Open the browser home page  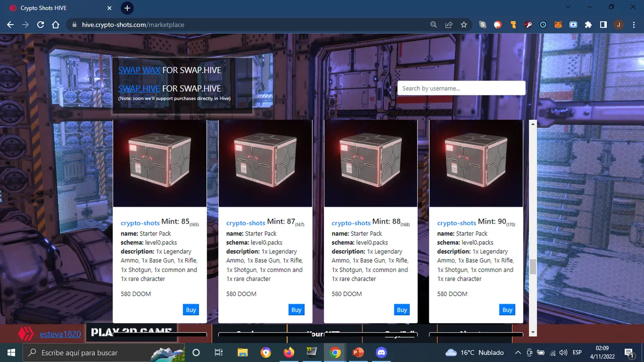[x=56, y=25]
